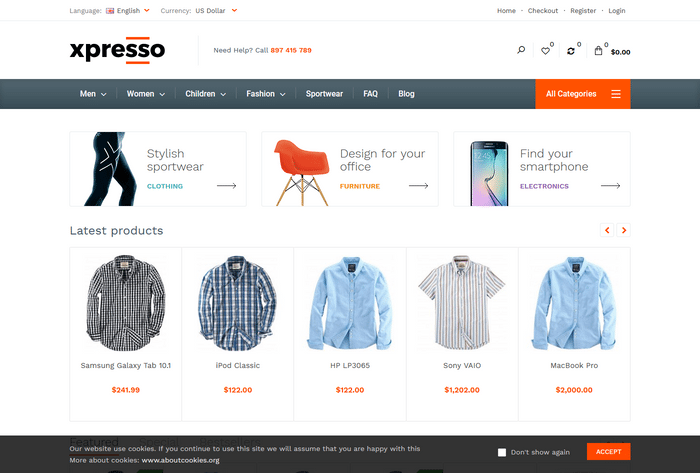Click the Design for your office arrow
Image resolution: width=700 pixels, height=473 pixels.
pos(418,186)
